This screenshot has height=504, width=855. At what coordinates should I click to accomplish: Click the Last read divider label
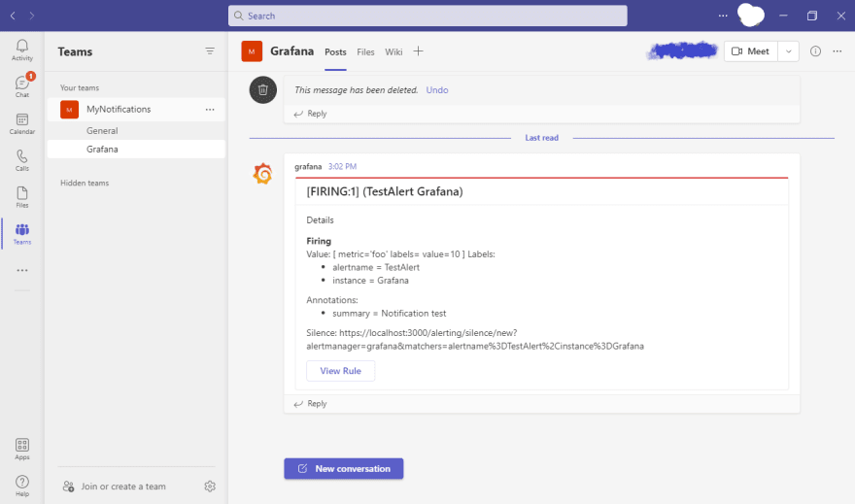coord(541,138)
